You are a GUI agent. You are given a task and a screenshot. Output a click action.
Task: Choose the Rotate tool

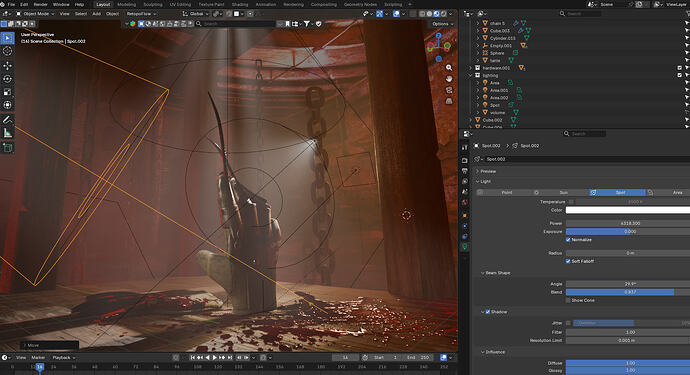coord(7,79)
